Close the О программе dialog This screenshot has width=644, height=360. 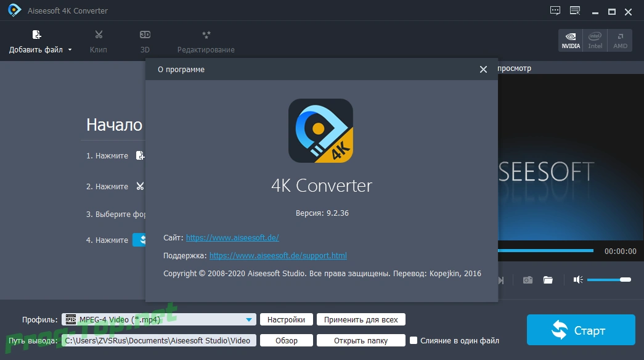[x=483, y=70]
